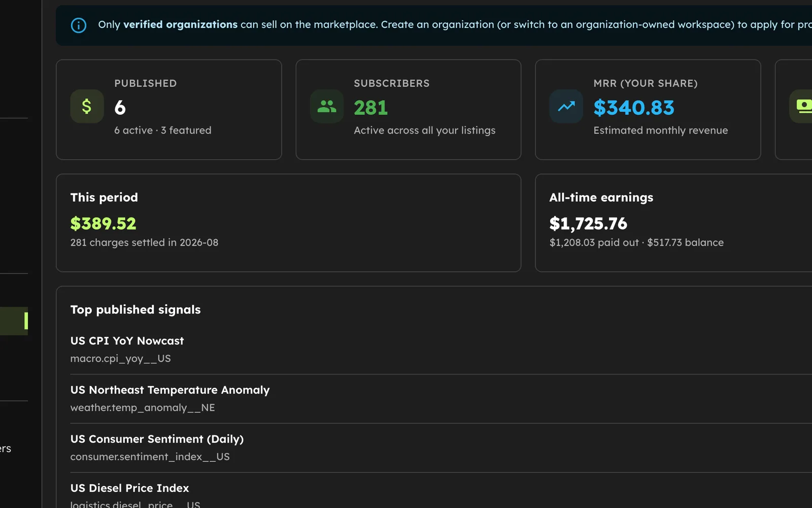The width and height of the screenshot is (812, 508).
Task: Click the 'Top published signals' heading
Action: click(x=136, y=310)
